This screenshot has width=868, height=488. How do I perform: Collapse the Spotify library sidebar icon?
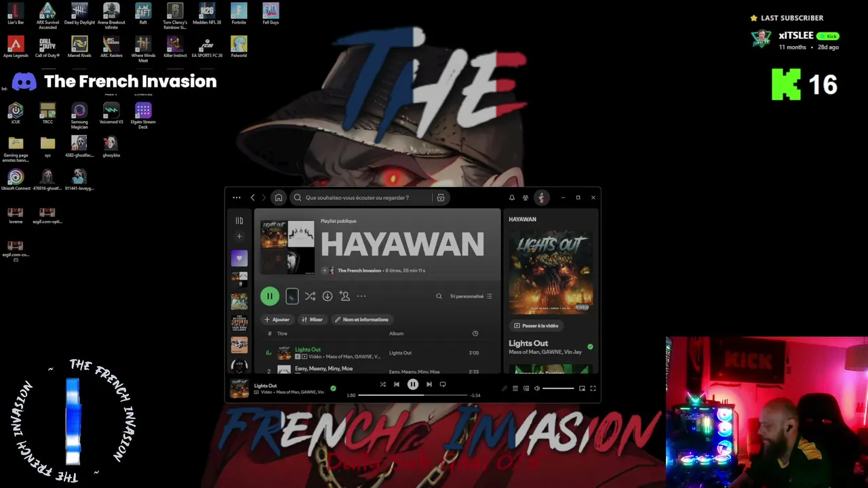(239, 220)
